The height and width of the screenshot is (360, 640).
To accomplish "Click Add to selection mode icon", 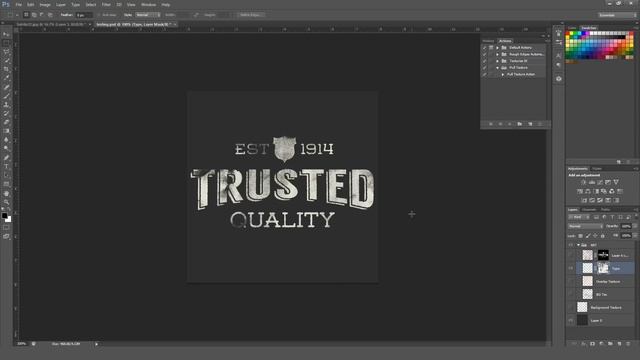I will [34, 15].
